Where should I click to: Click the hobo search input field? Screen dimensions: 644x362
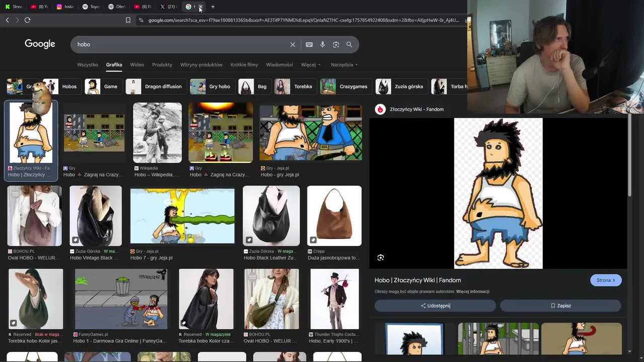(181, 44)
